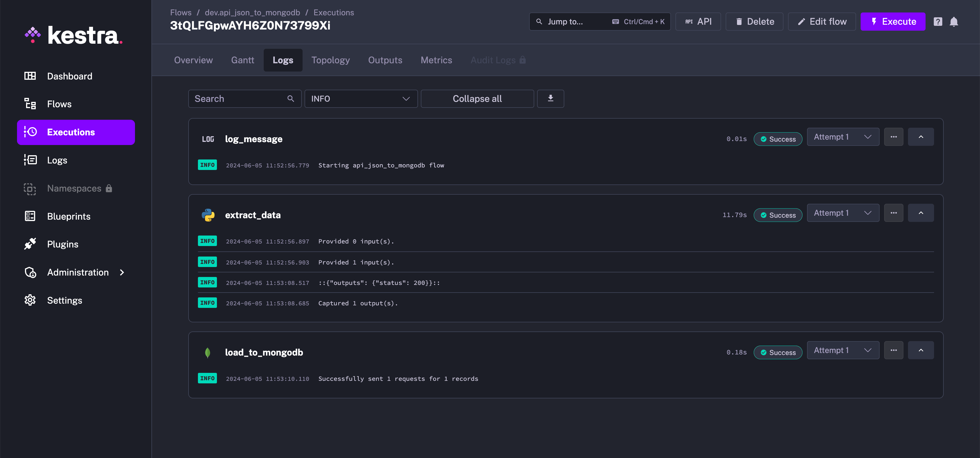Click the Namespaces lock icon
This screenshot has width=980, height=458.
(x=109, y=188)
